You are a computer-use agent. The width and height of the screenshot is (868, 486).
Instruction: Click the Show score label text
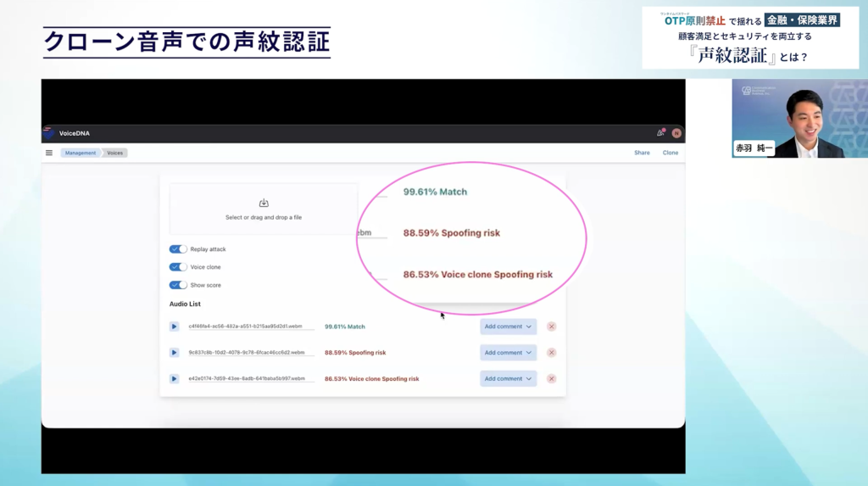click(x=205, y=285)
